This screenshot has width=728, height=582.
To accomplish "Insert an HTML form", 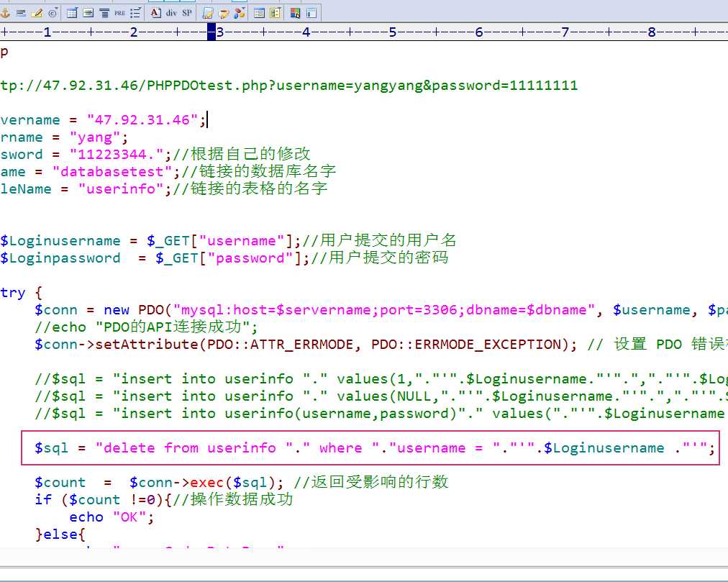I will coord(260,13).
